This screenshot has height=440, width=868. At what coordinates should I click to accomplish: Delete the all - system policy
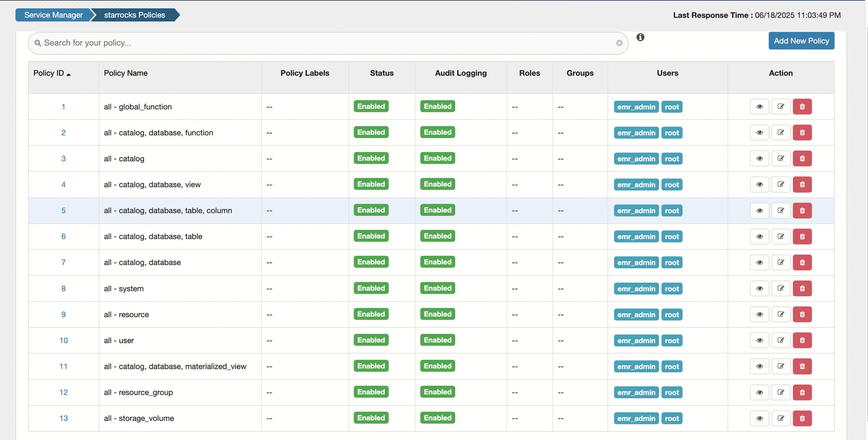(802, 288)
